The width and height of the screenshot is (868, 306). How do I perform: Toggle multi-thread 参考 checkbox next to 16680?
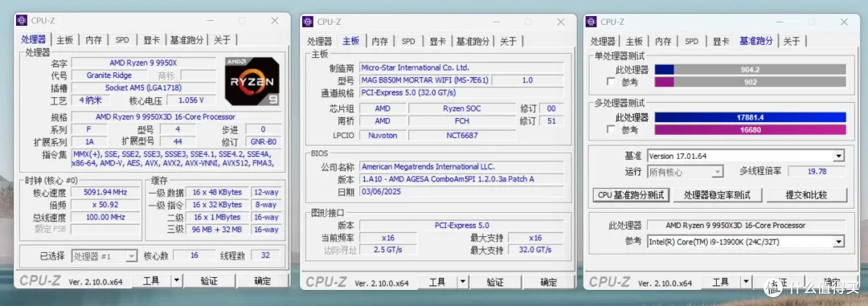pyautogui.click(x=611, y=129)
